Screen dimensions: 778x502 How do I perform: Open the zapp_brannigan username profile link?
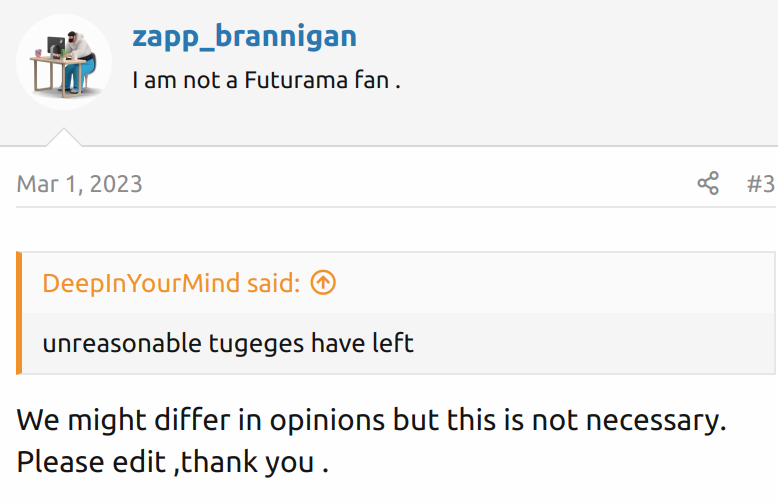pos(244,37)
